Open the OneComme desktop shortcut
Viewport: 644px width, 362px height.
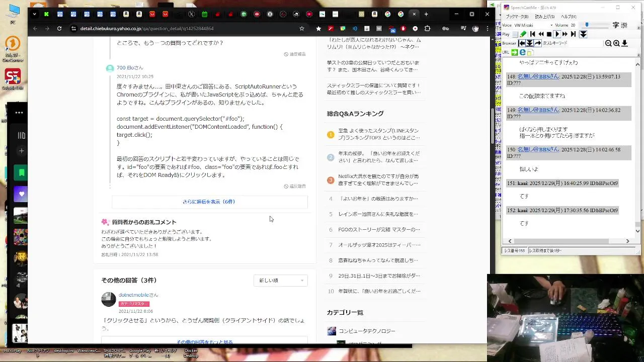13,49
